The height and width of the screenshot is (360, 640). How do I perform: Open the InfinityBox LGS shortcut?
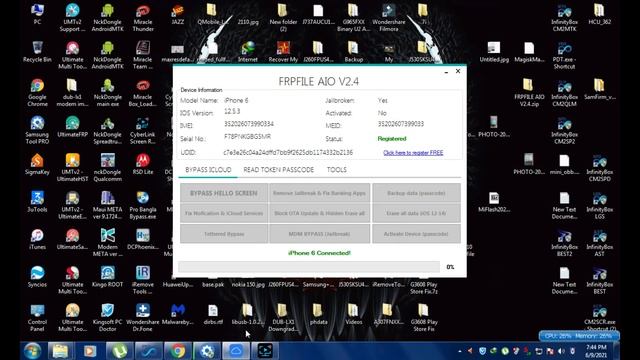point(599,205)
